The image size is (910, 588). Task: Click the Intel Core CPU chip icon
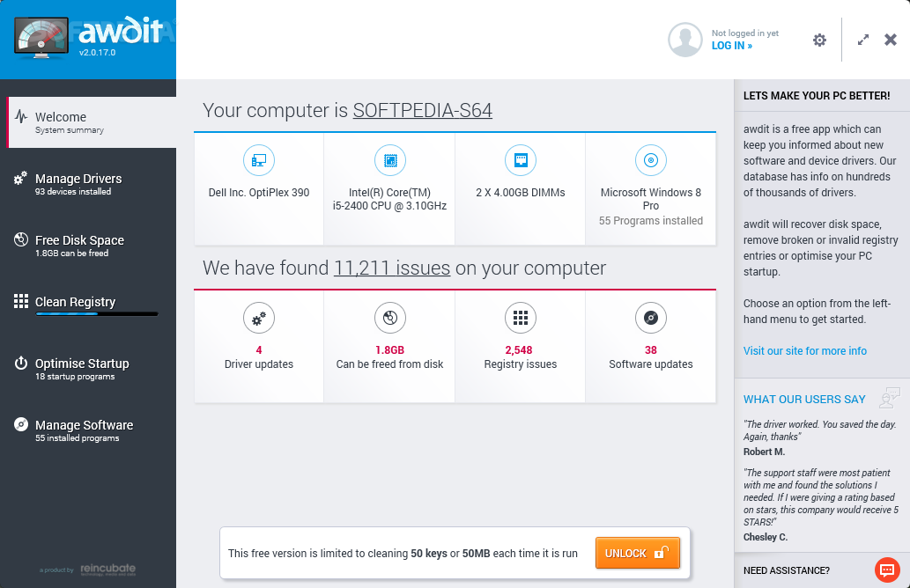tap(390, 160)
